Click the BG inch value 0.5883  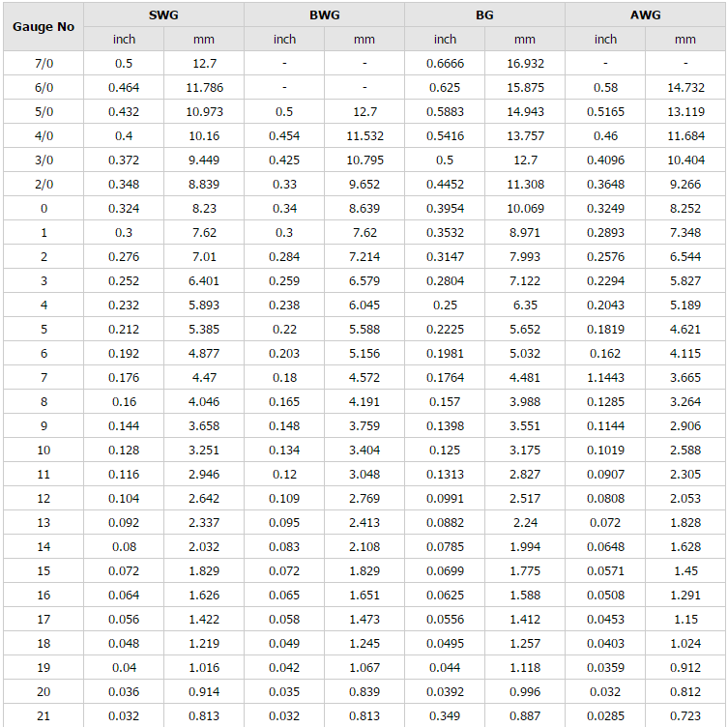(445, 112)
